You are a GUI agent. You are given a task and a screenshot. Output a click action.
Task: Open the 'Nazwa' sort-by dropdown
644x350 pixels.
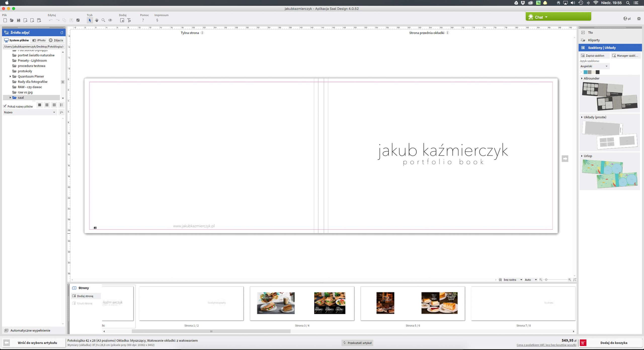click(x=30, y=112)
